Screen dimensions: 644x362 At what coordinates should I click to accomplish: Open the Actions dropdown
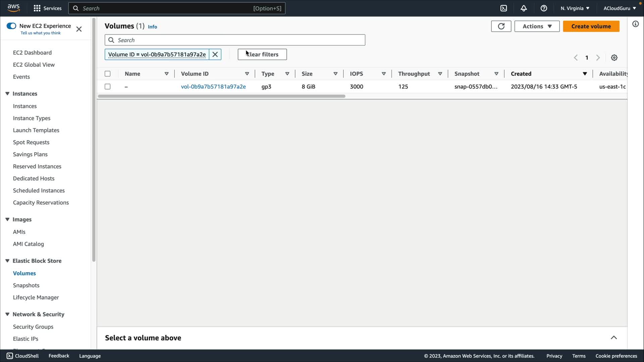537,26
